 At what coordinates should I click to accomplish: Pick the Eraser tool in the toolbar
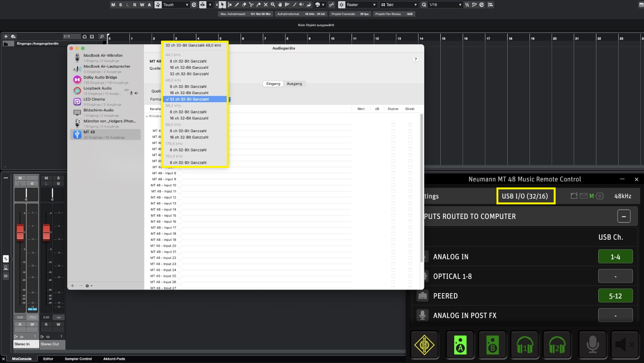click(244, 5)
